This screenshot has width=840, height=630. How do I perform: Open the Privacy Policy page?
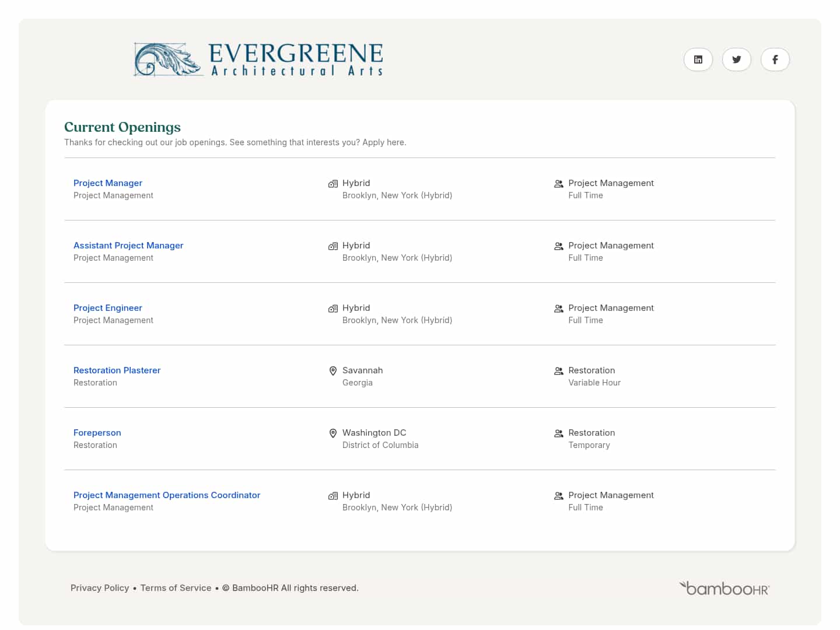[x=100, y=587]
